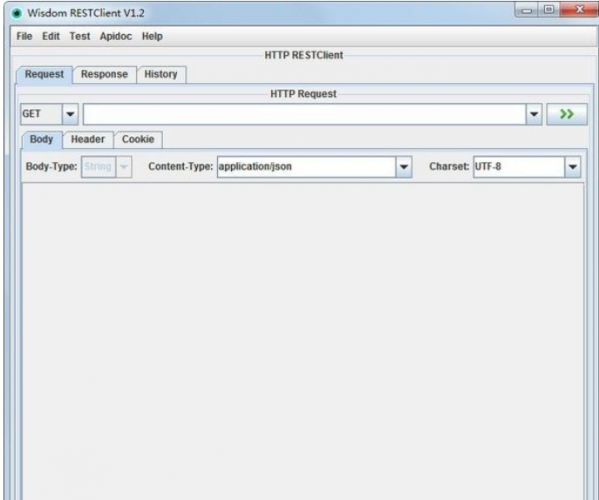Open the Apidoc menu
The height and width of the screenshot is (500, 599).
click(116, 36)
